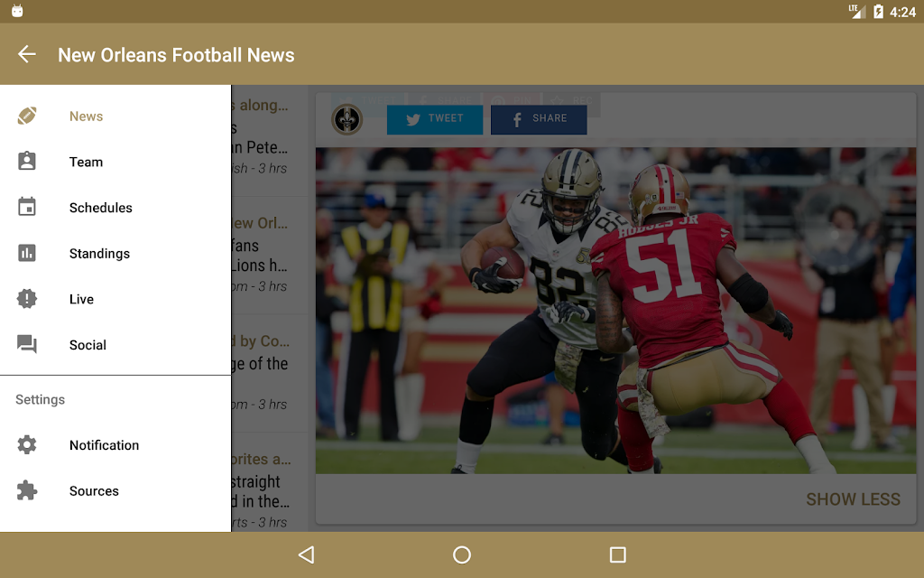Screen dimensions: 924x578
Task: Tap the Notification gear icon
Action: pyautogui.click(x=26, y=444)
